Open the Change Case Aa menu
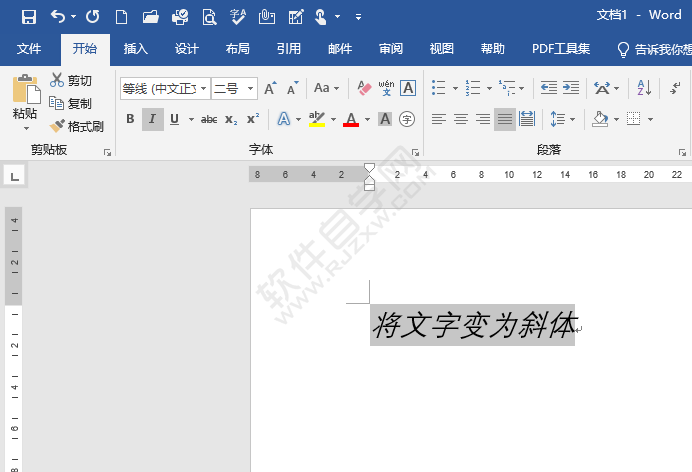Screen dimensions: 692x472 [326, 88]
